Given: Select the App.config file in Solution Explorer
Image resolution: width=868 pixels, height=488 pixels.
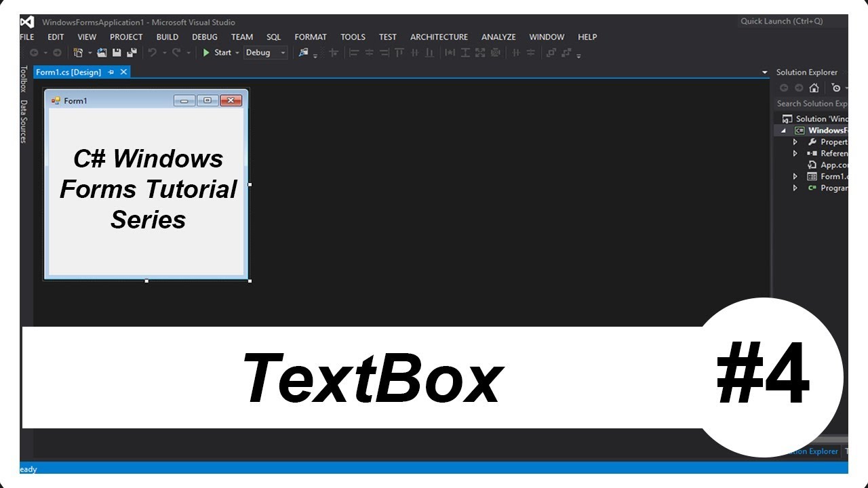Looking at the screenshot, I should pyautogui.click(x=828, y=165).
